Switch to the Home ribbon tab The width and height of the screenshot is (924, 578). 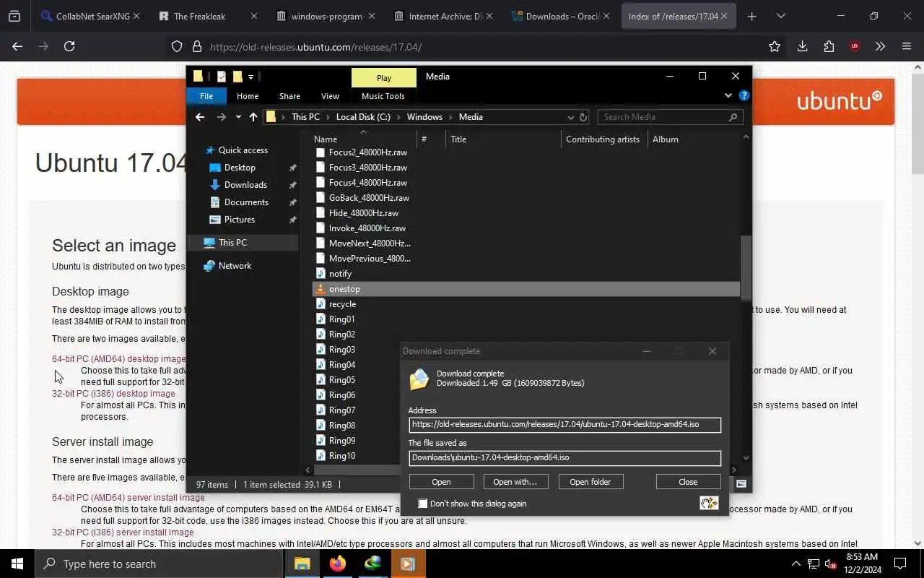click(x=248, y=96)
